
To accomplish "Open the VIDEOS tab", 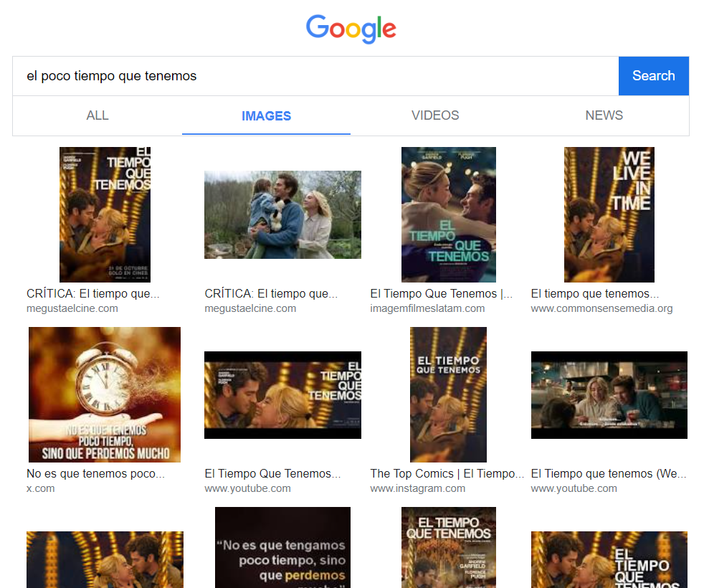I will click(435, 115).
